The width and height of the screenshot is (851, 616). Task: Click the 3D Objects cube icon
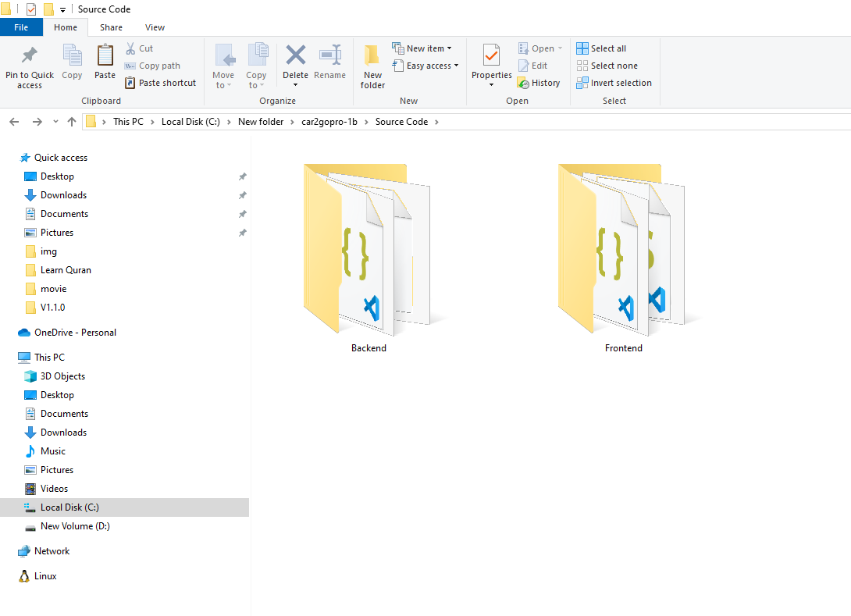(x=30, y=376)
